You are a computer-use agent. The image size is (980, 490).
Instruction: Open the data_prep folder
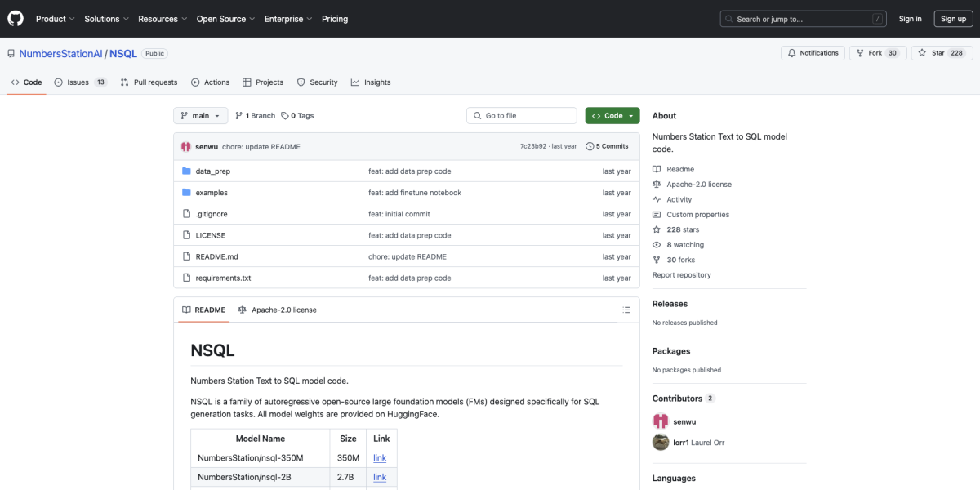212,171
